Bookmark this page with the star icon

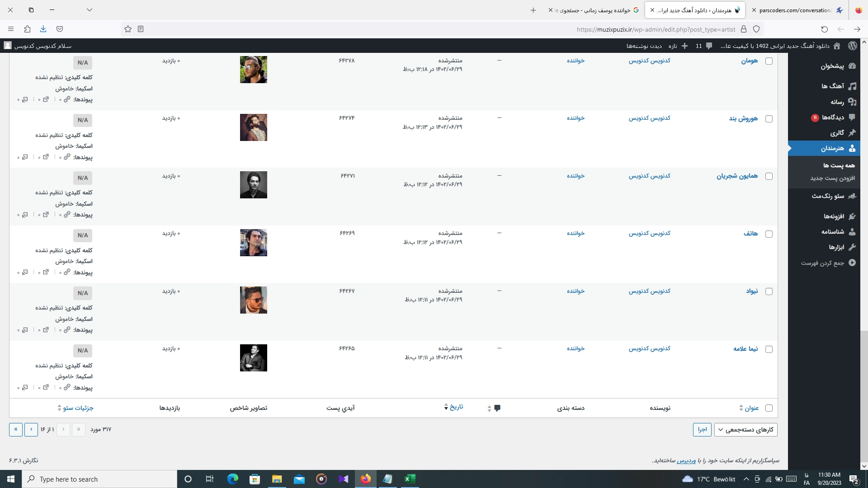click(x=128, y=29)
